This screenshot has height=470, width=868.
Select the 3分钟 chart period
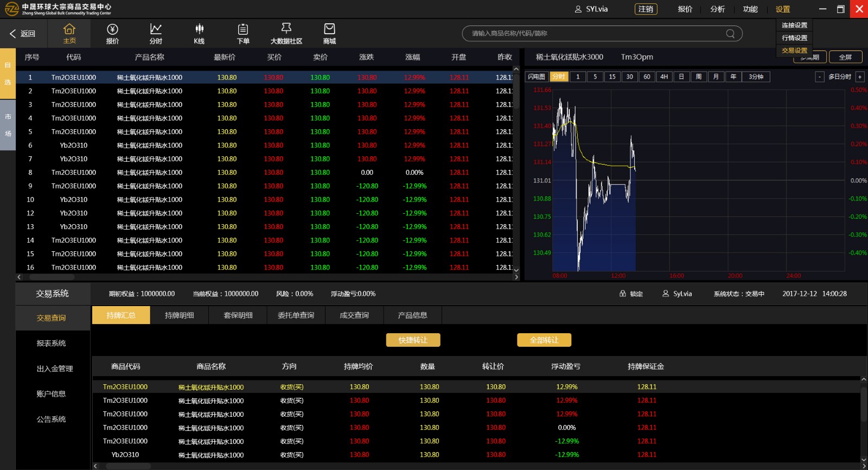pyautogui.click(x=756, y=77)
